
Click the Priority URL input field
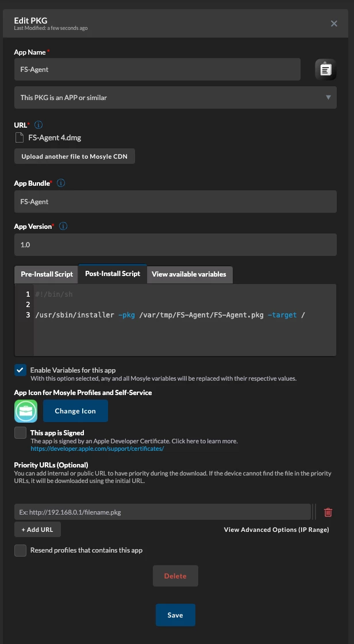click(x=163, y=512)
